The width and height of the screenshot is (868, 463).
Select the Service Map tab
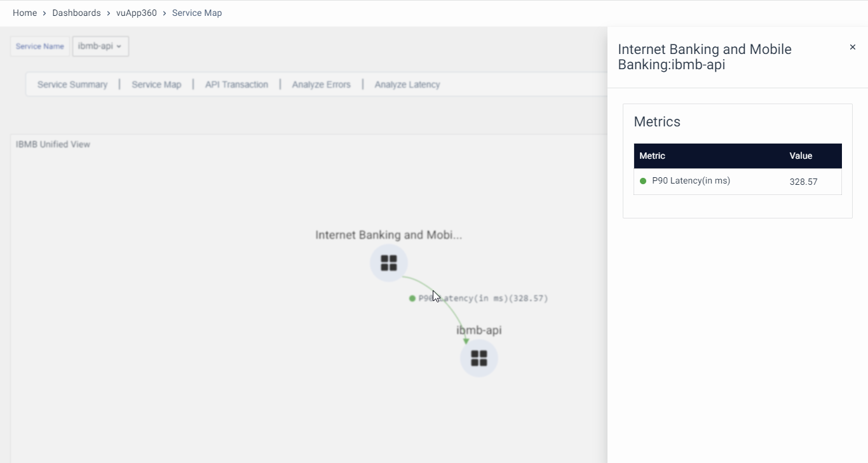click(156, 84)
